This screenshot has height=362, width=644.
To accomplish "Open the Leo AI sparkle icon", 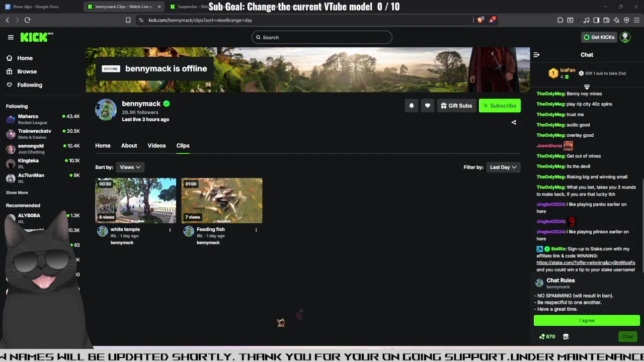I will (616, 20).
